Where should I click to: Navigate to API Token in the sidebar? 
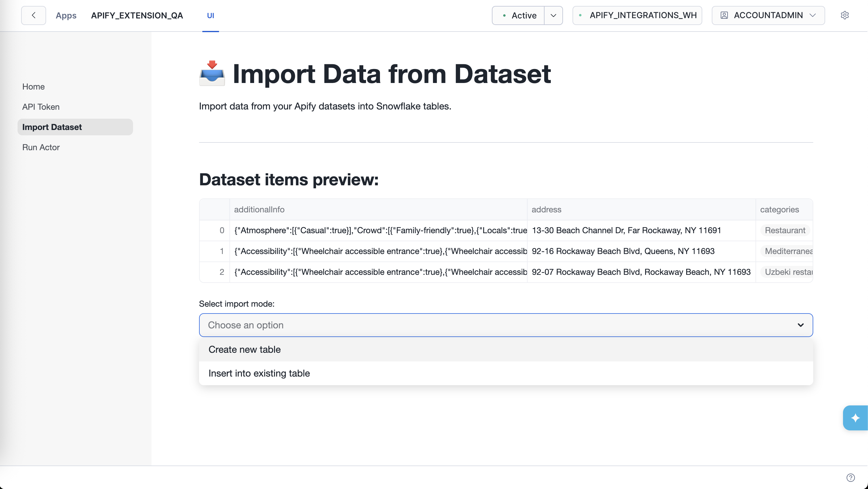(x=41, y=107)
